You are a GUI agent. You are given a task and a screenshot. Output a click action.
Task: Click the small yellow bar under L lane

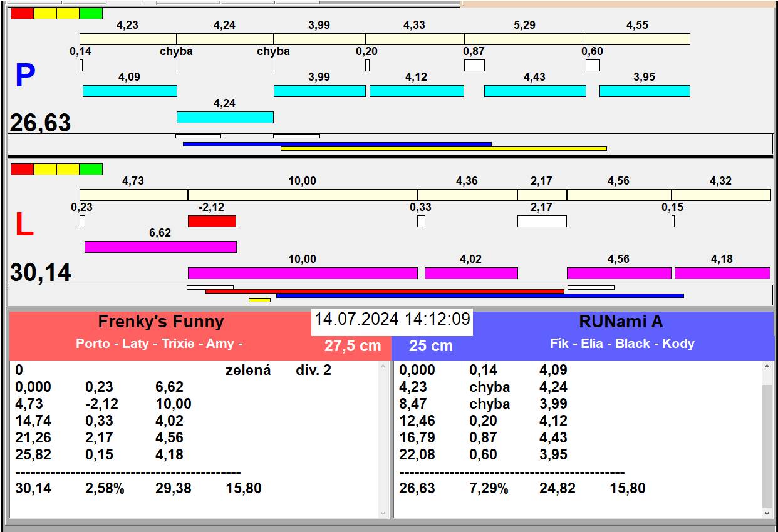pos(259,300)
